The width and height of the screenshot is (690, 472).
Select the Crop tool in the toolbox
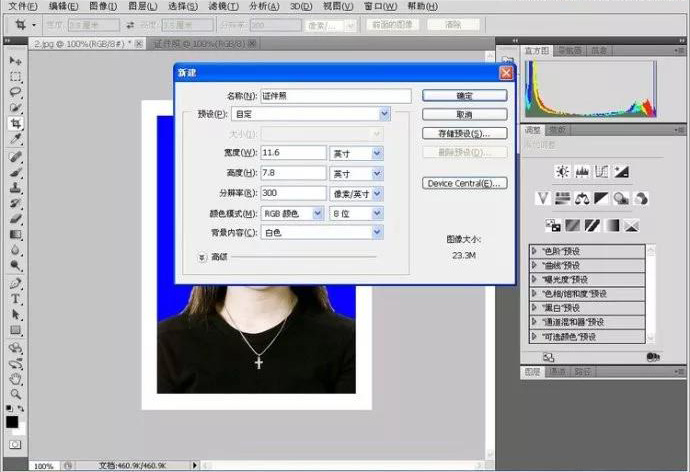[15, 123]
